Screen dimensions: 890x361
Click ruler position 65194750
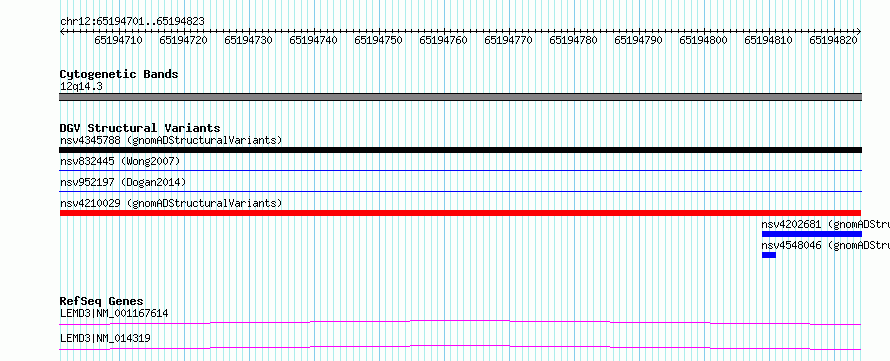coord(379,40)
